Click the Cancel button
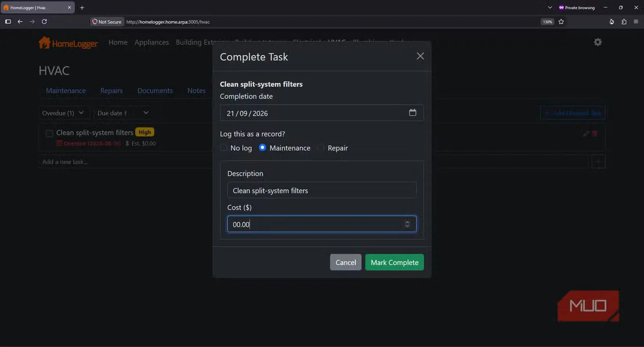 pos(346,262)
